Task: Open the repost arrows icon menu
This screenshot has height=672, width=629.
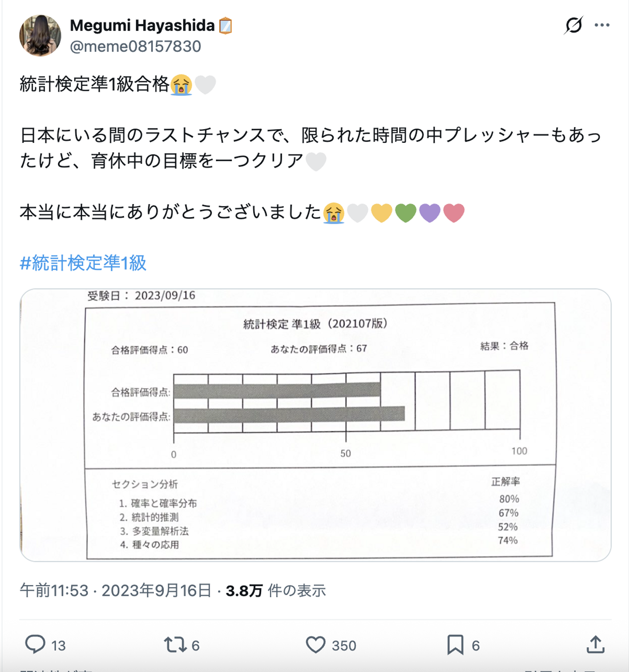Action: pyautogui.click(x=175, y=644)
